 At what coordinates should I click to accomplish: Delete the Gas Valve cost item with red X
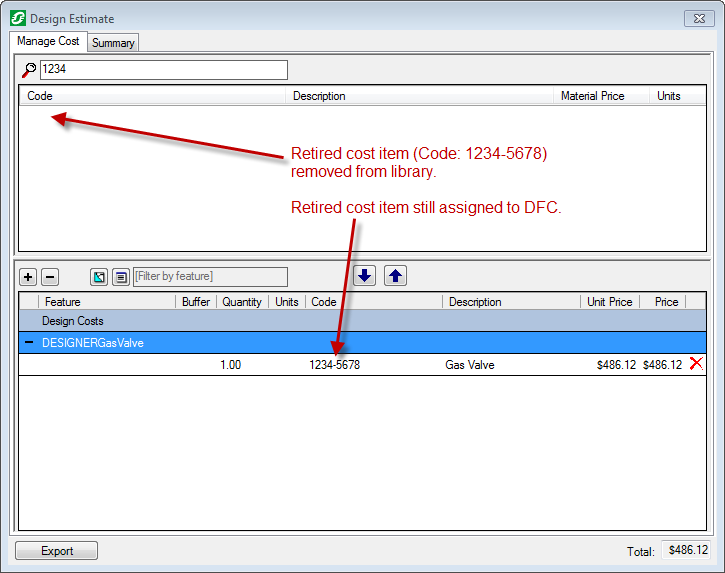click(x=696, y=364)
